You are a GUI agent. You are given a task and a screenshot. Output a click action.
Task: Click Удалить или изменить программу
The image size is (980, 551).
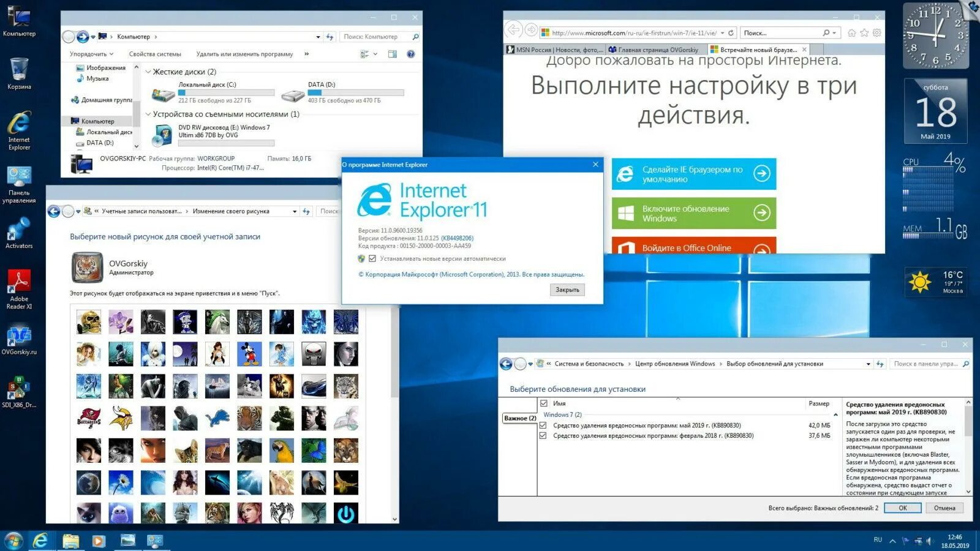[x=244, y=54]
